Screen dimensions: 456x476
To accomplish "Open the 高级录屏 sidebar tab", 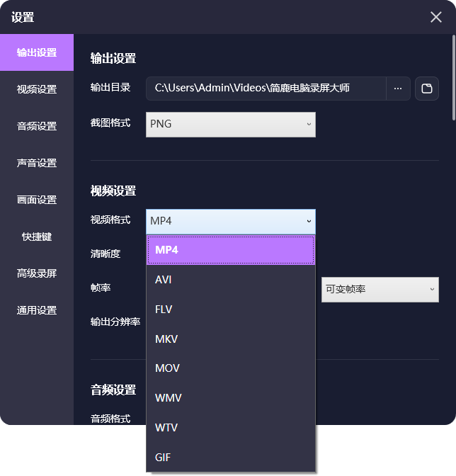I will click(37, 273).
